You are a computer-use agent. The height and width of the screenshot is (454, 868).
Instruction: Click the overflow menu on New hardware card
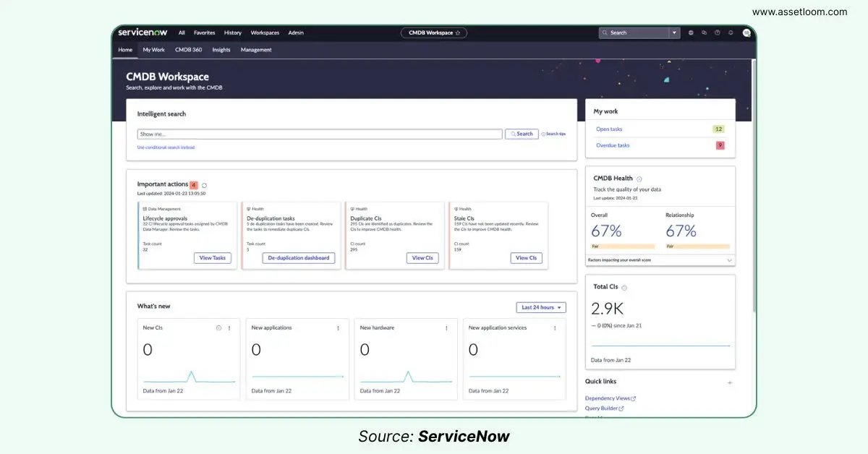pyautogui.click(x=446, y=327)
